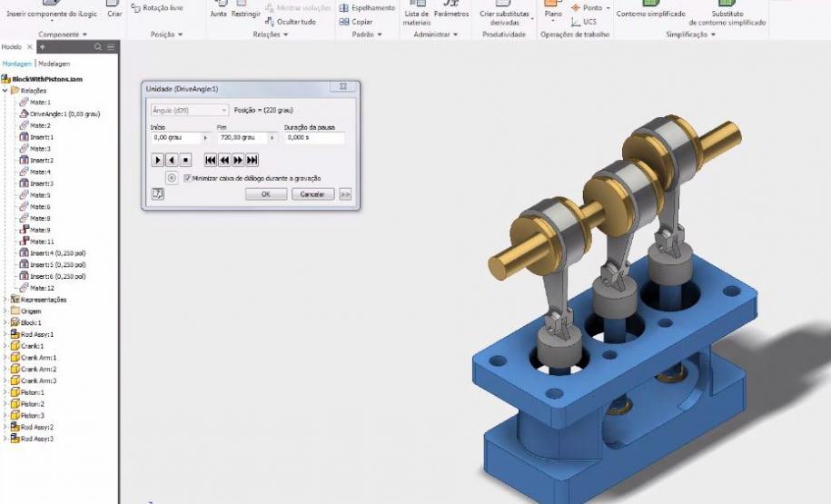
Task: Click the record button in drive dialog
Action: point(172,178)
